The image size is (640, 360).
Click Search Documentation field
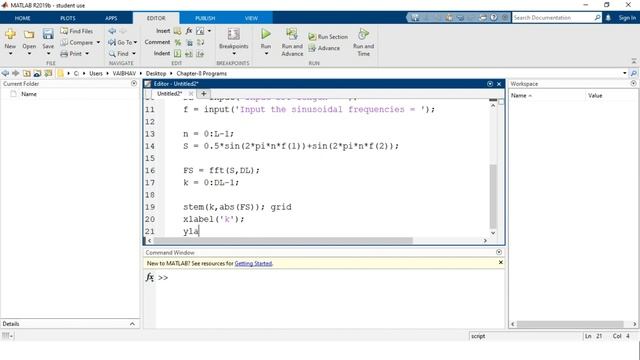point(553,18)
